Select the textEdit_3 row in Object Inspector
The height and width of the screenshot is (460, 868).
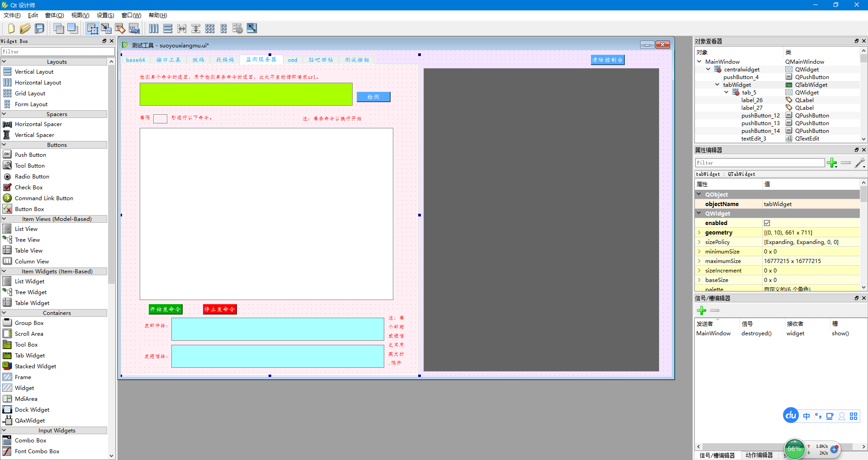click(x=754, y=138)
